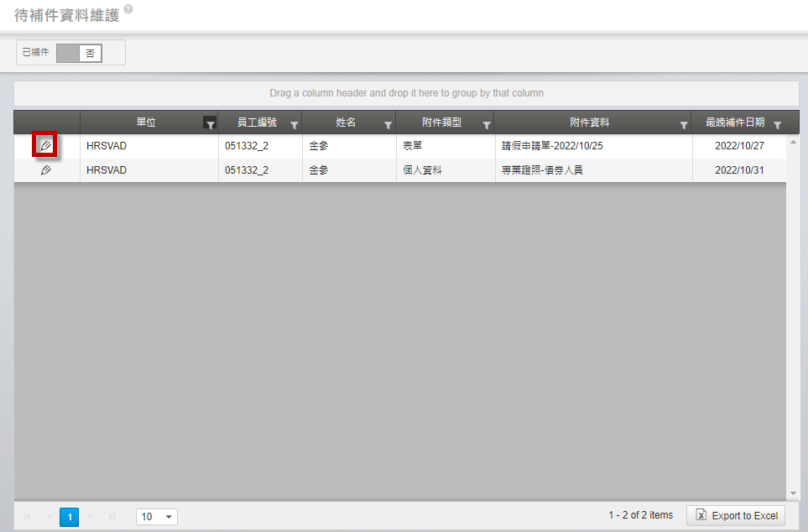Open filter for 附件資料 column
Screen dimensions: 808x532
[x=683, y=124]
